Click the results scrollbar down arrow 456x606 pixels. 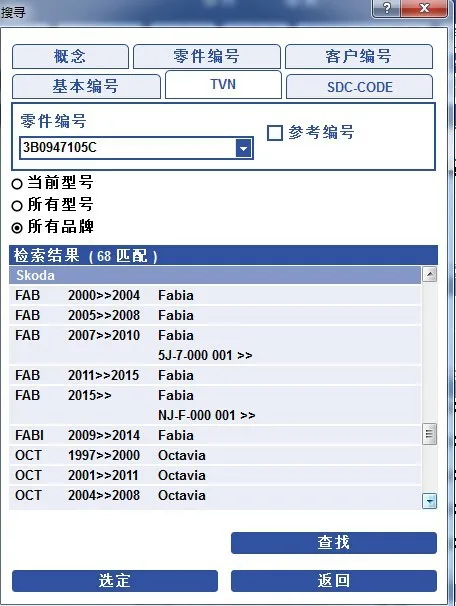point(430,501)
